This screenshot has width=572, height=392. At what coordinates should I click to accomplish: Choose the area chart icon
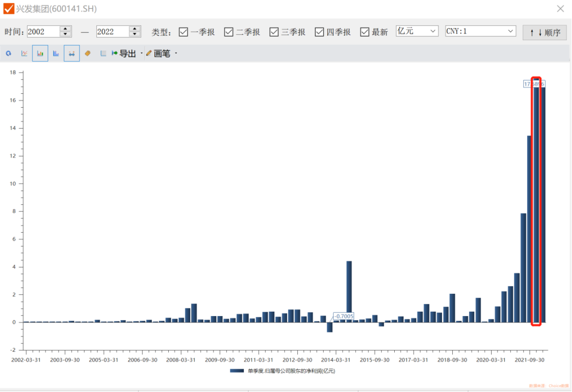click(x=56, y=54)
